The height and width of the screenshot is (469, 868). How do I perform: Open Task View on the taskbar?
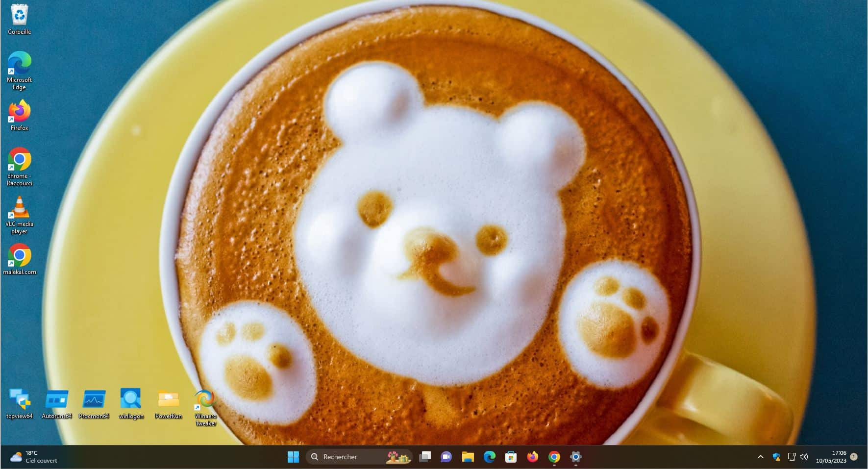[425, 457]
